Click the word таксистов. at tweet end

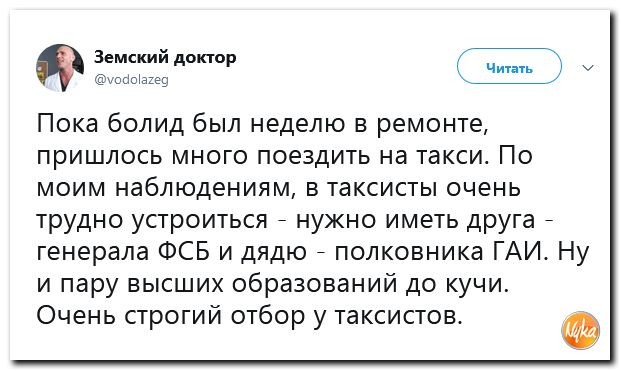(399, 316)
